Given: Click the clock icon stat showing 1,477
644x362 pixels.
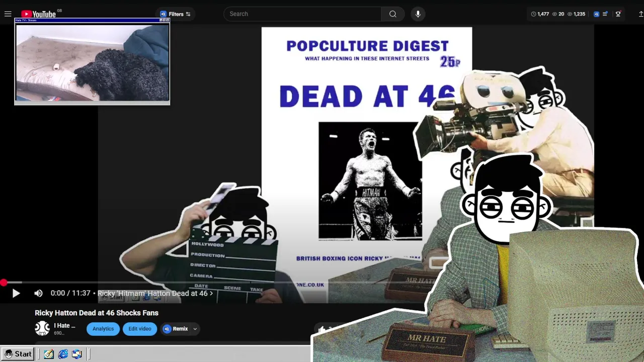Looking at the screenshot, I should 540,14.
